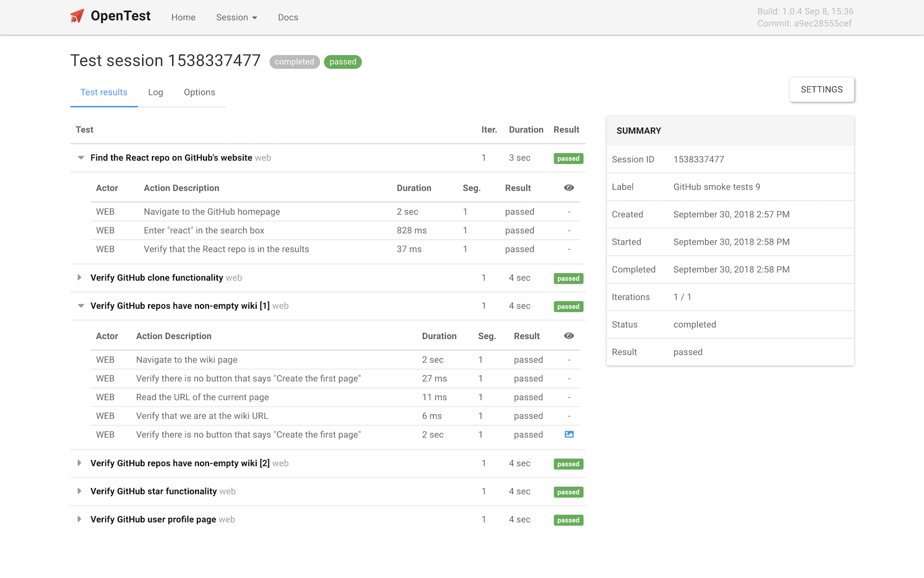The height and width of the screenshot is (578, 924).
Task: Select the 'Navigate to the GitHub homepage' action
Action: click(335, 212)
